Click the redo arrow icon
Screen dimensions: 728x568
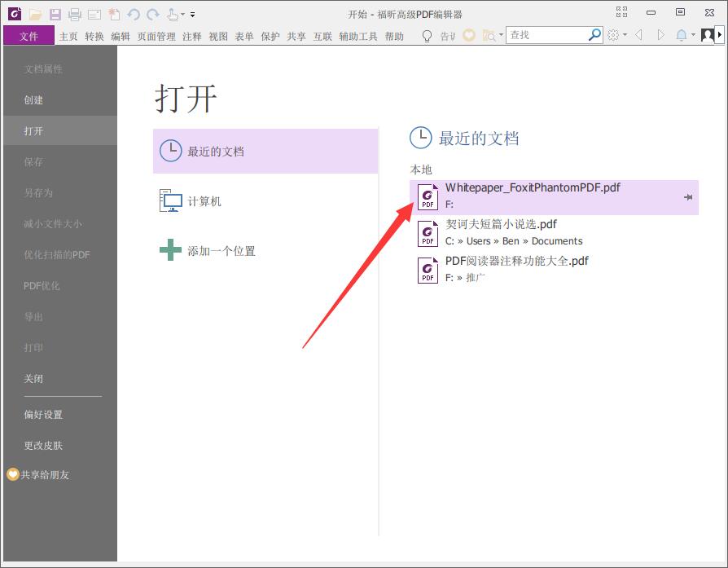point(153,15)
